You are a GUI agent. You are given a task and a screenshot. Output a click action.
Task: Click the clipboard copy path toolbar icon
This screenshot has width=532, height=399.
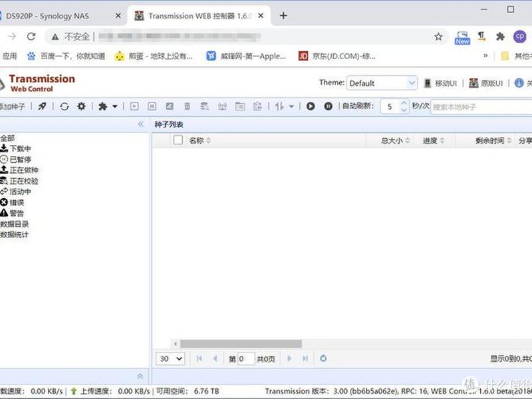click(257, 106)
